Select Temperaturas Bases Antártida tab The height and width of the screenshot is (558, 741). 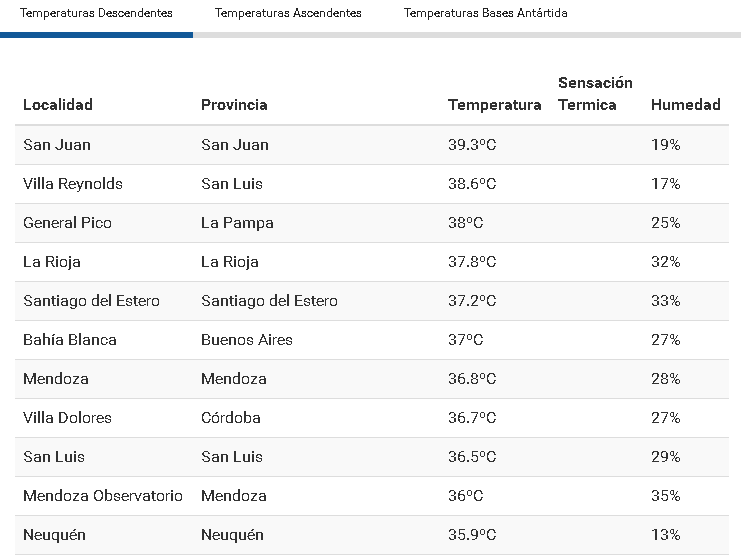[x=485, y=13]
